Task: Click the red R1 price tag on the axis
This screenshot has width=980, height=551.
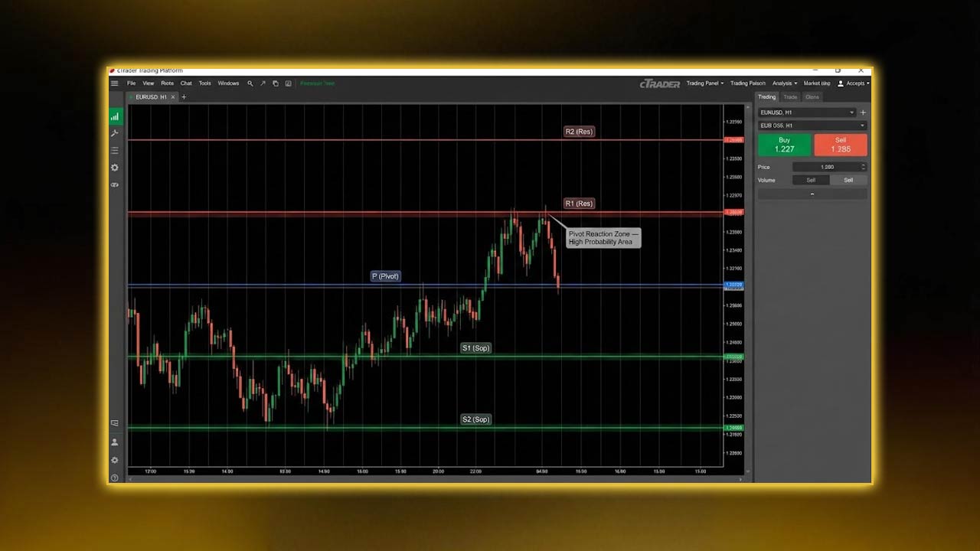Action: click(733, 212)
